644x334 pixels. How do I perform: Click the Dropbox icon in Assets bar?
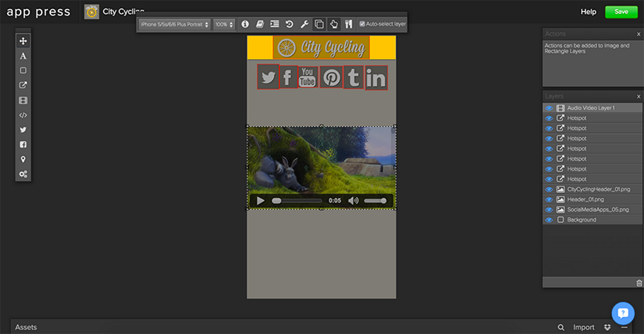click(x=607, y=328)
